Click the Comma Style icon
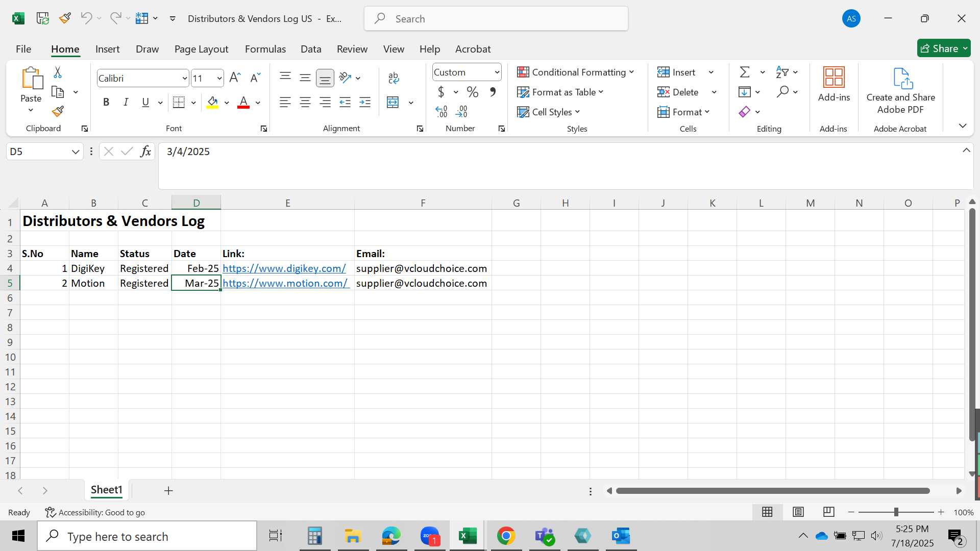 point(493,92)
